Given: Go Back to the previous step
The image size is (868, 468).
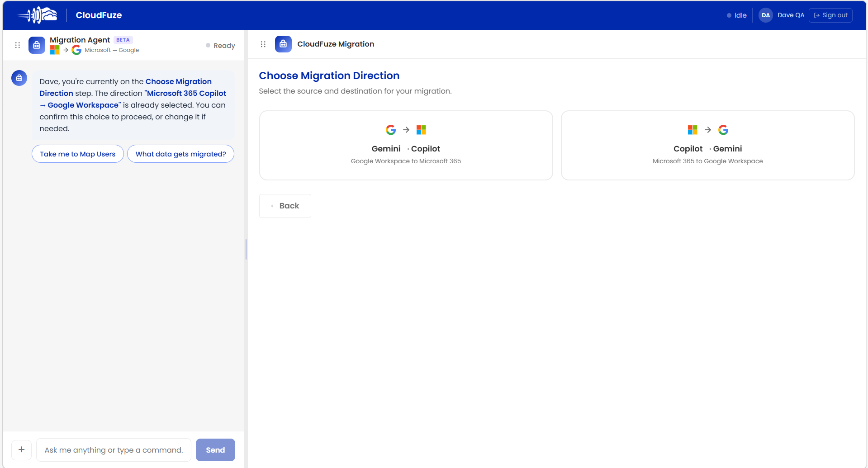Looking at the screenshot, I should [x=285, y=206].
